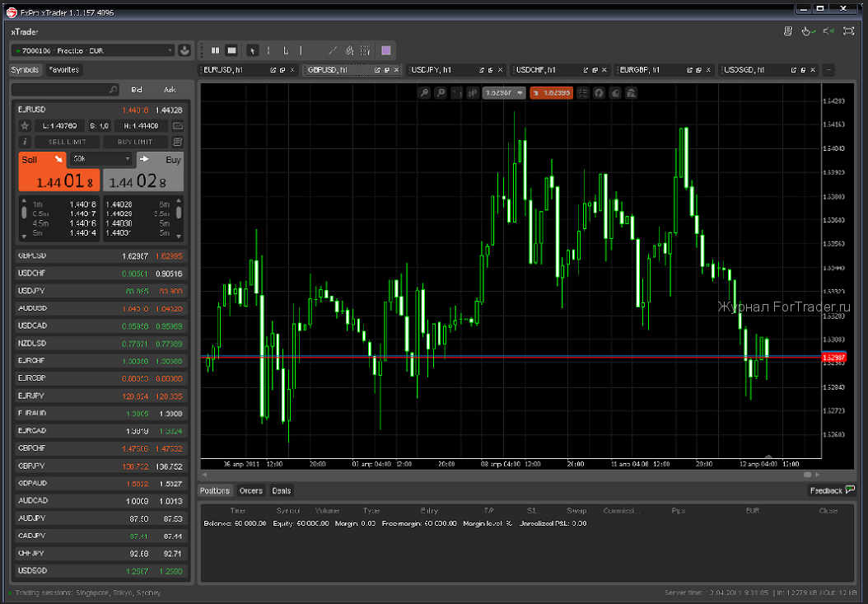868x604 pixels.
Task: Click the trend line drawing tool
Action: [333, 50]
